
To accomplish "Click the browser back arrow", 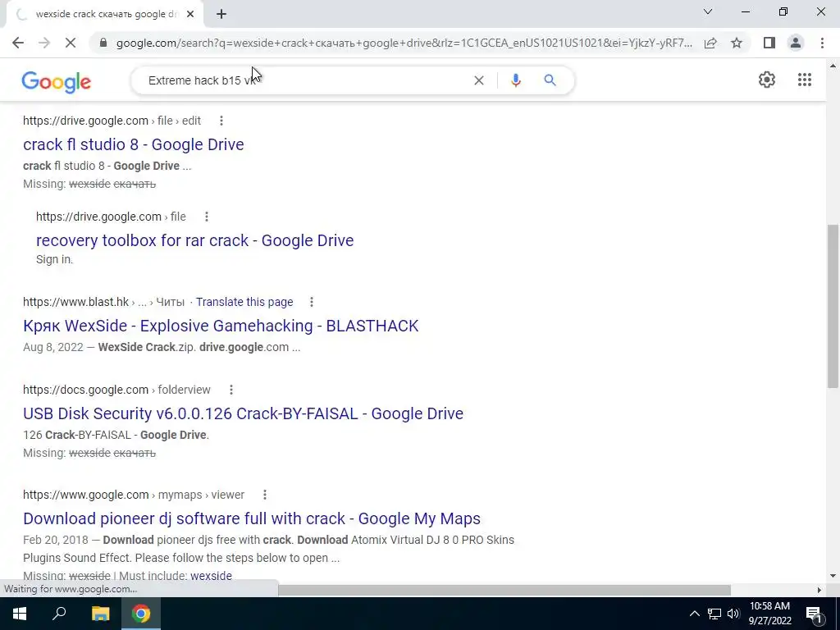I will pyautogui.click(x=18, y=43).
